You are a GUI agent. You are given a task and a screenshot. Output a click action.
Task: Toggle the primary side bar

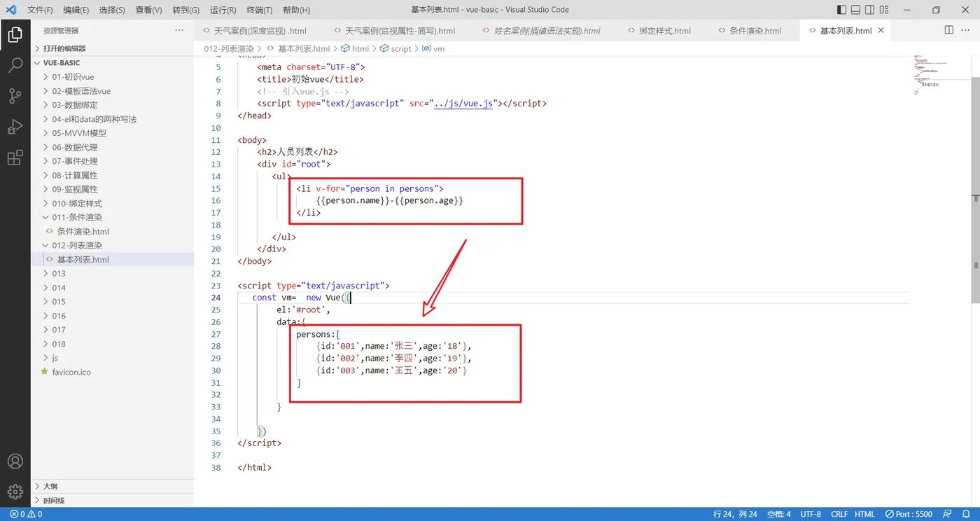point(841,10)
